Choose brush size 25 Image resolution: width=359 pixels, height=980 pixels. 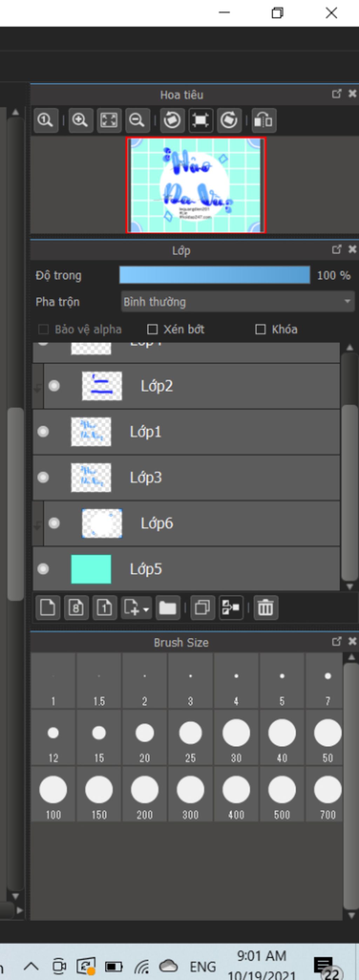click(x=190, y=738)
